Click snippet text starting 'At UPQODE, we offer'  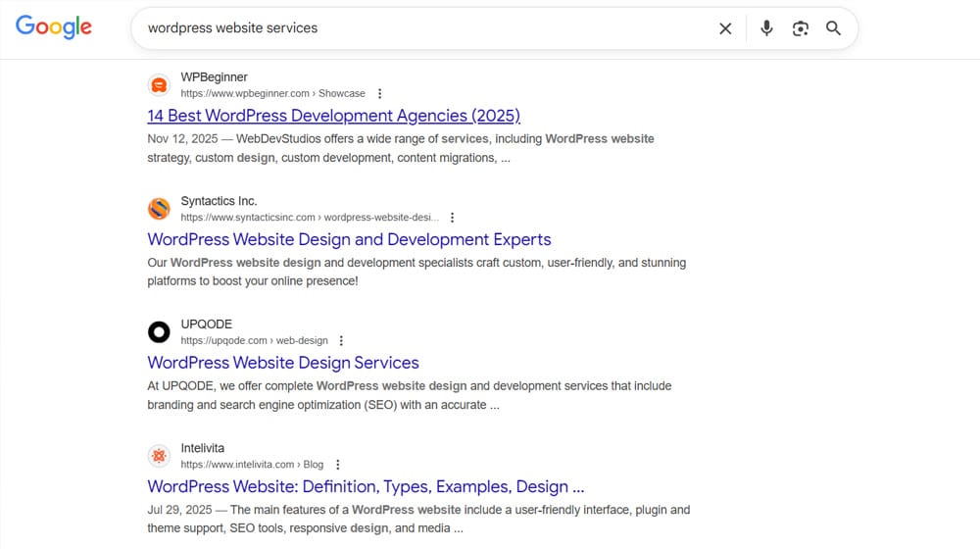click(410, 395)
